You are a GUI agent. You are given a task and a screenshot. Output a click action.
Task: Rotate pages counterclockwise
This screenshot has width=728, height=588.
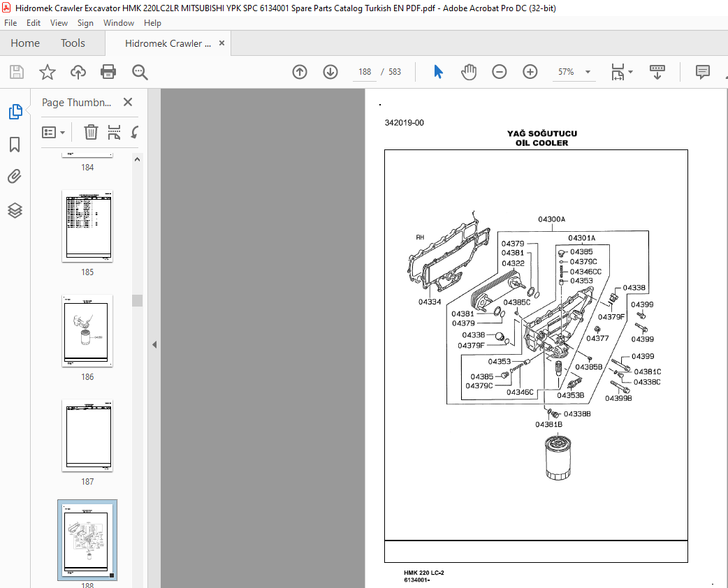tap(135, 132)
